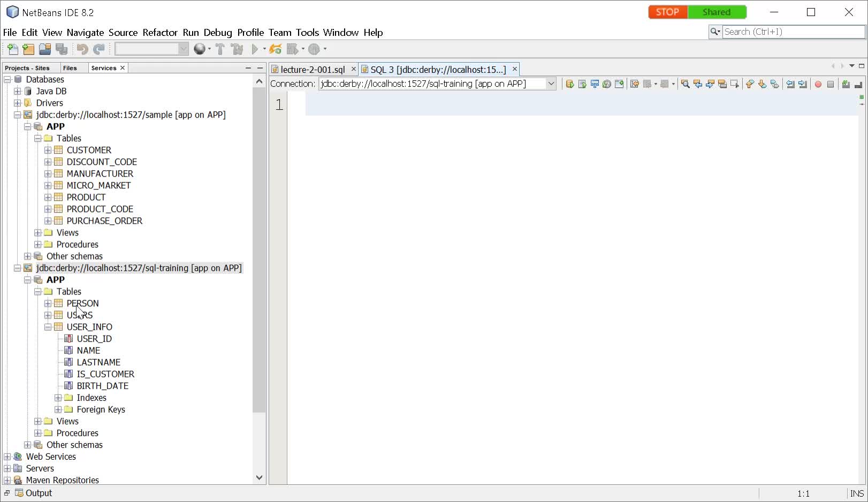Click the orange reload-arrows toolbar icon
868x502 pixels.
(276, 49)
